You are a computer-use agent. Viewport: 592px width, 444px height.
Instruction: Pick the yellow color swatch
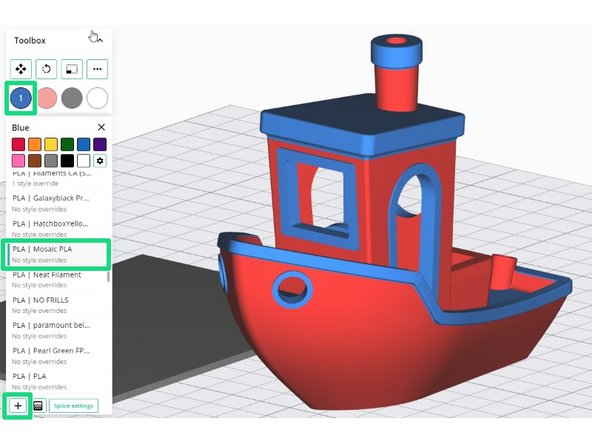pos(51,144)
